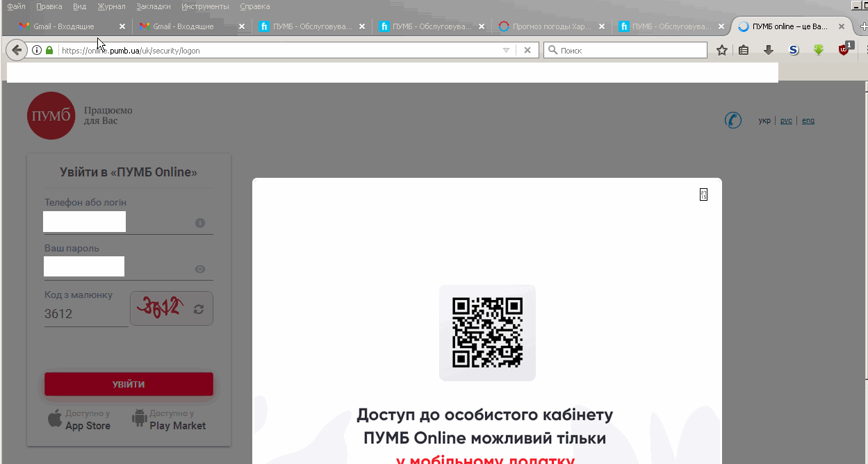Image resolution: width=868 pixels, height=464 pixels.
Task: Open the Файл menu
Action: 16,6
